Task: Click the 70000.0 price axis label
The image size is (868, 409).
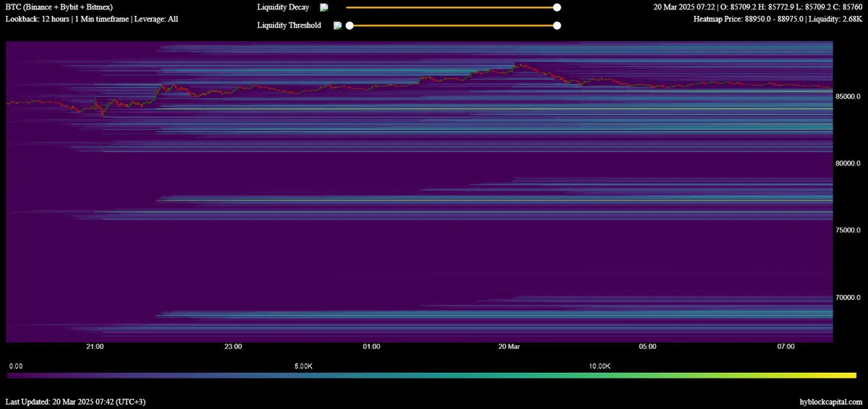Action: pyautogui.click(x=848, y=298)
